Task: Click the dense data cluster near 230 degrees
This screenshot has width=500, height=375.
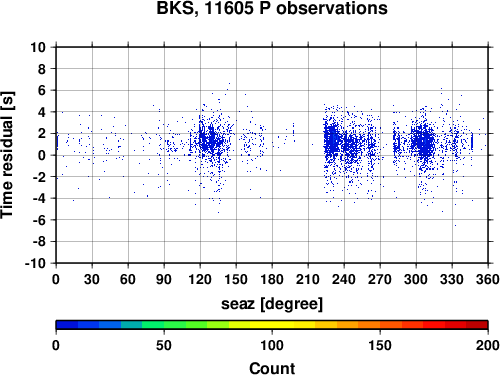Action: click(332, 140)
